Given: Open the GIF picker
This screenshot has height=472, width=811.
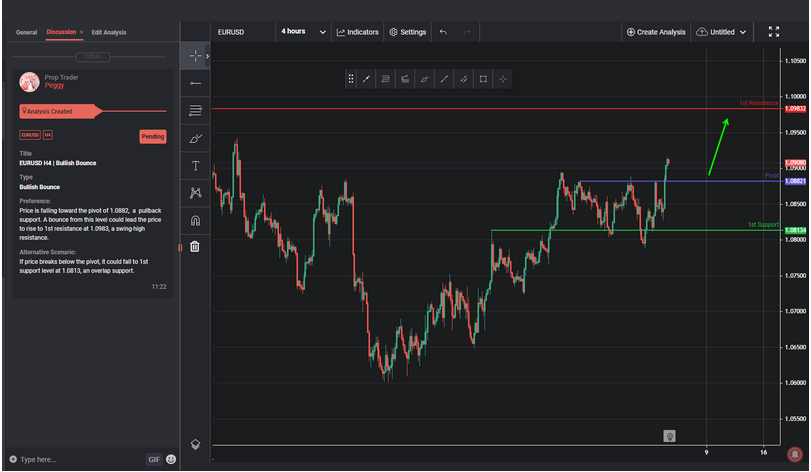Looking at the screenshot, I should tap(154, 459).
